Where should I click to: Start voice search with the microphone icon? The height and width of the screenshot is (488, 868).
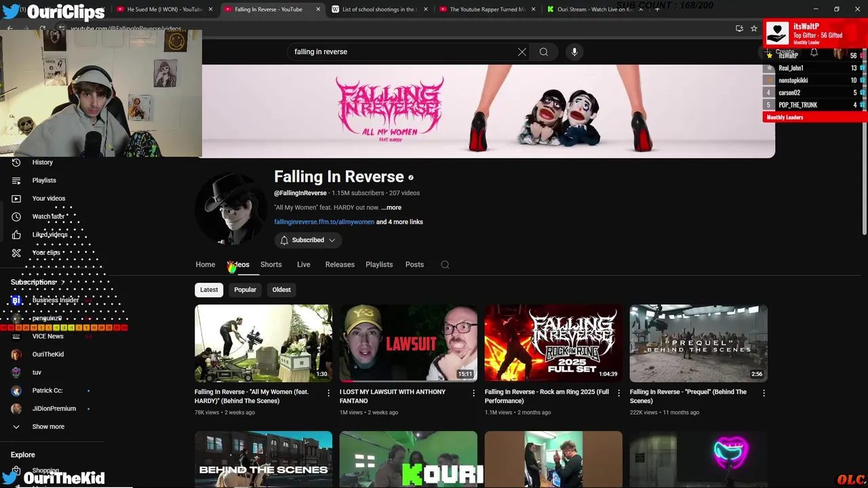point(574,52)
